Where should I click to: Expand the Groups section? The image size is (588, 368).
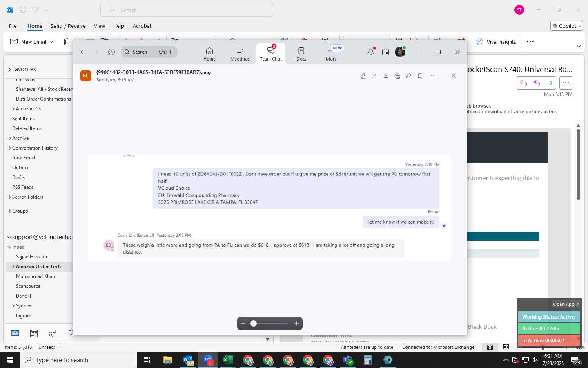point(10,211)
